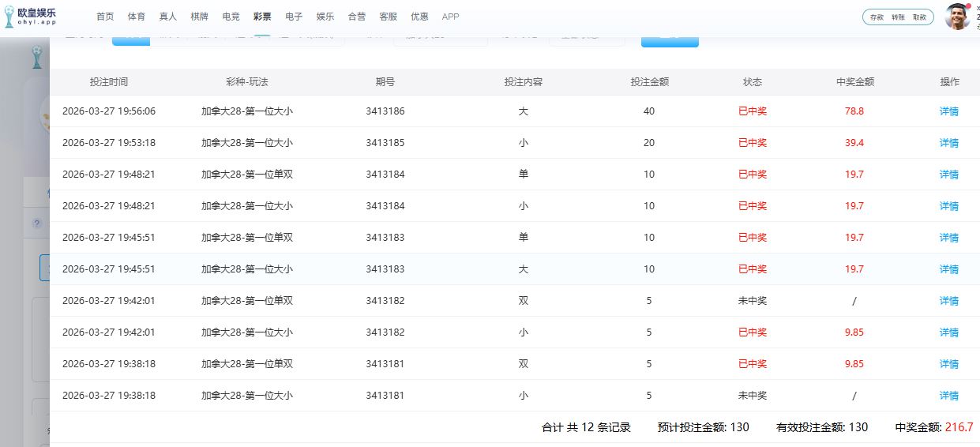Go to the 首页 home page
Screen dimensions: 980x447
click(105, 17)
